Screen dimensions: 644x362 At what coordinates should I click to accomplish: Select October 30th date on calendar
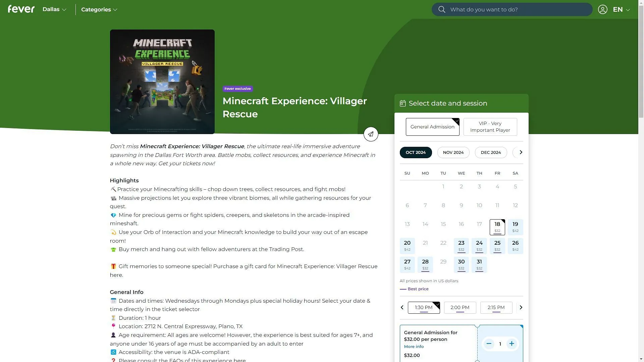click(461, 264)
